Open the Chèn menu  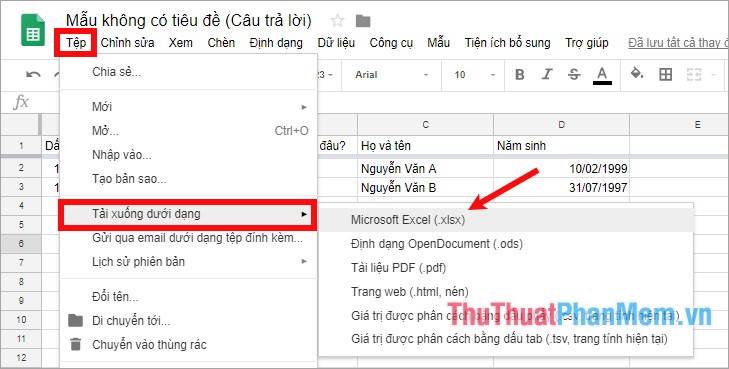221,43
